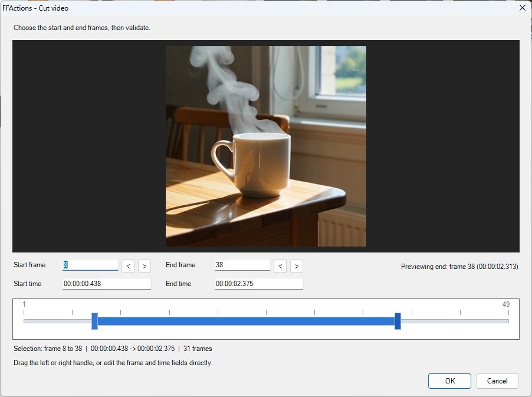
Task: Step start frame back one frame
Action: 128,266
